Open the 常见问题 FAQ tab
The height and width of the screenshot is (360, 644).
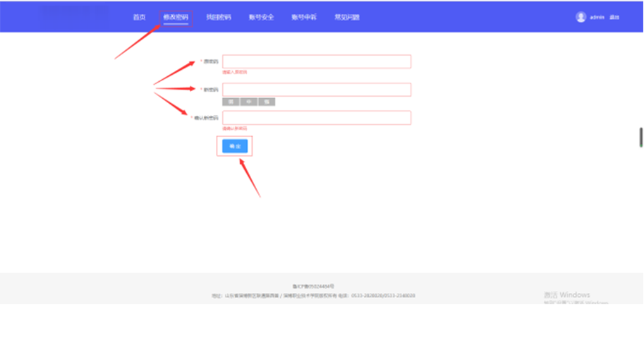347,17
